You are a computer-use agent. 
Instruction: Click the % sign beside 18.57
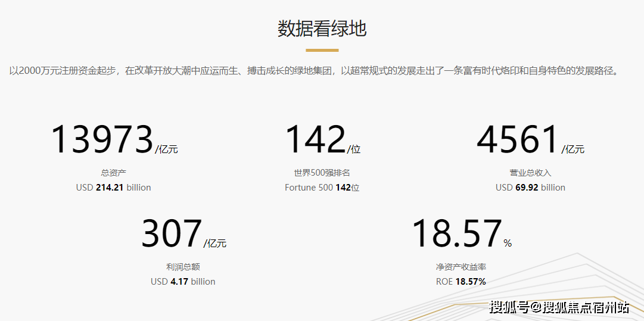click(x=508, y=244)
